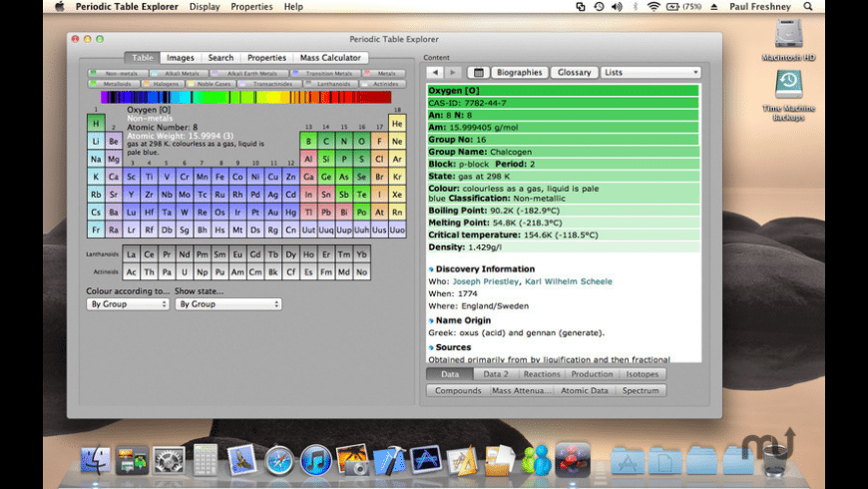The height and width of the screenshot is (489, 868).
Task: Open the Mail stamp icon in dock
Action: tap(241, 460)
